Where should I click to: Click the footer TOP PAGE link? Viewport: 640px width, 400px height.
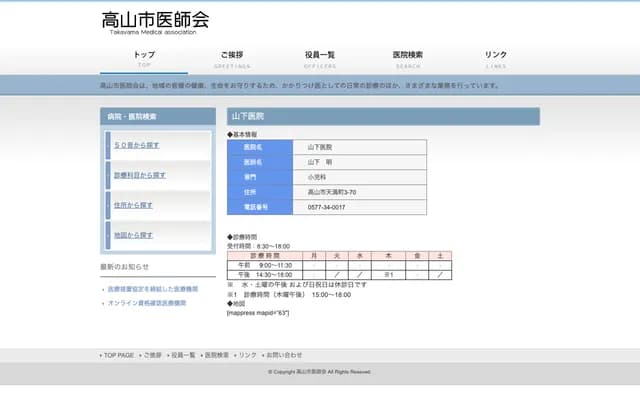point(118,355)
